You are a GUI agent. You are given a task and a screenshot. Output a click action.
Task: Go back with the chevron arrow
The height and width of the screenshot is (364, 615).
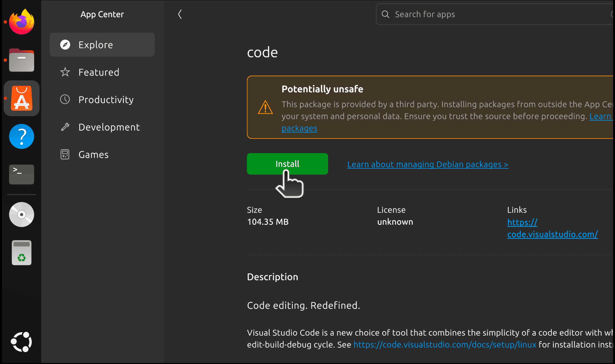coord(180,14)
